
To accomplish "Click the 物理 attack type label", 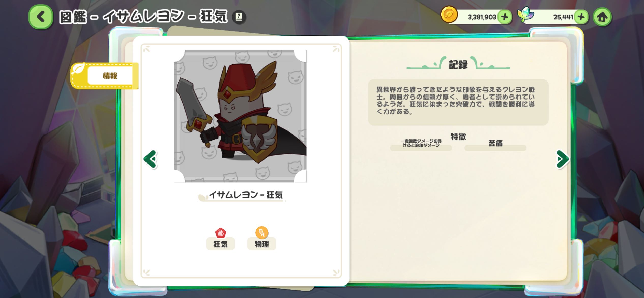I will click(262, 244).
